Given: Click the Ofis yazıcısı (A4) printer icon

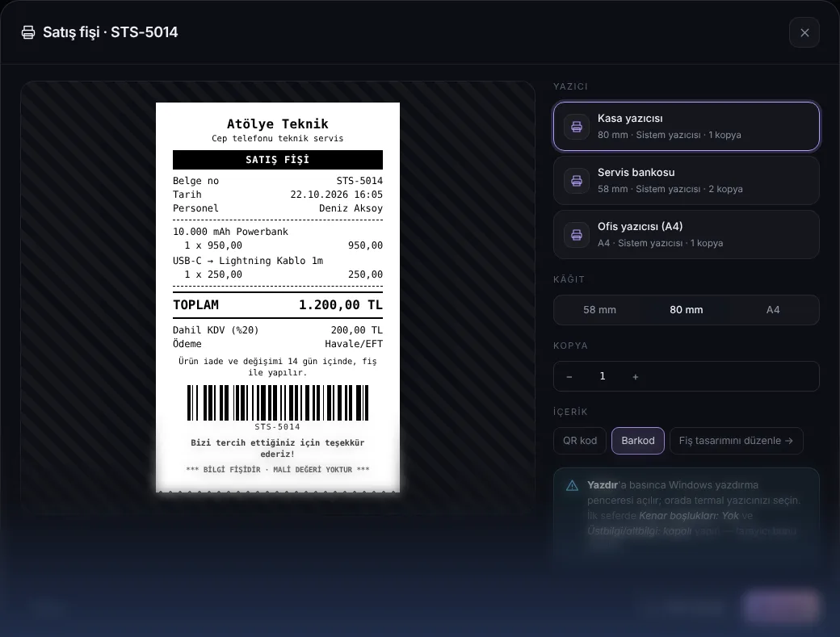Looking at the screenshot, I should [577, 235].
